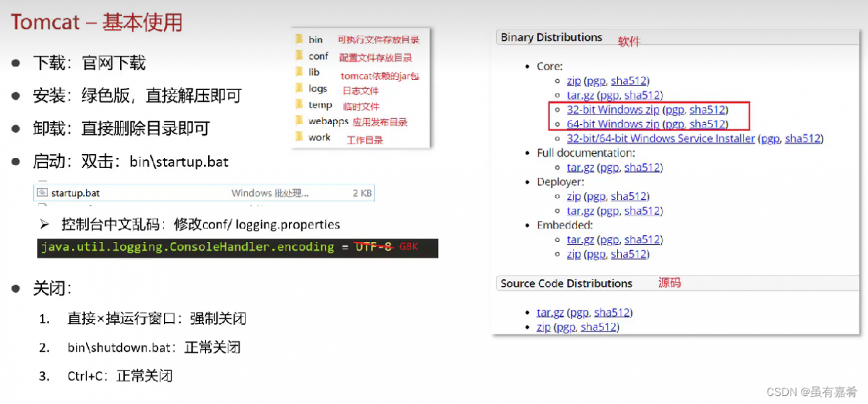Click the 'Source Code Distributions' section header
The image size is (868, 404).
click(x=566, y=283)
